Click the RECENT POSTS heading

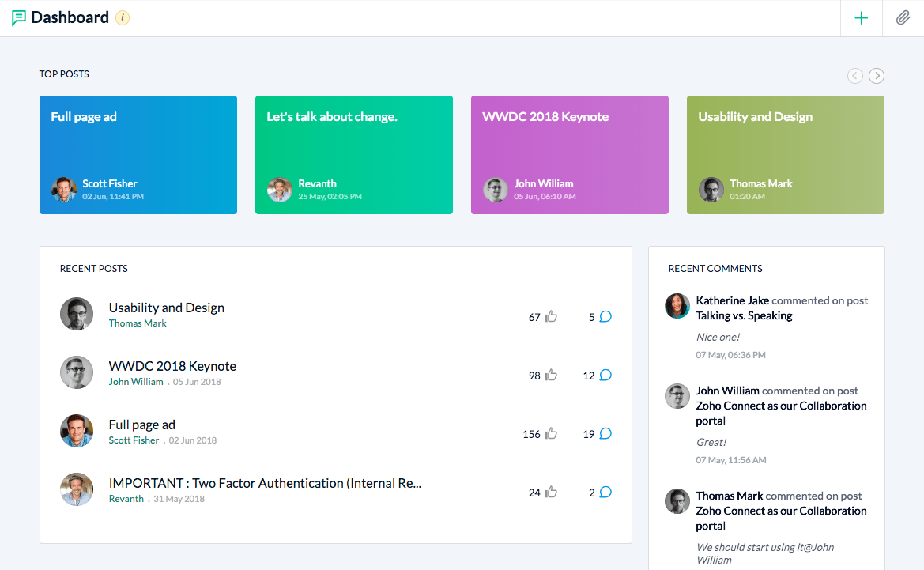point(94,269)
